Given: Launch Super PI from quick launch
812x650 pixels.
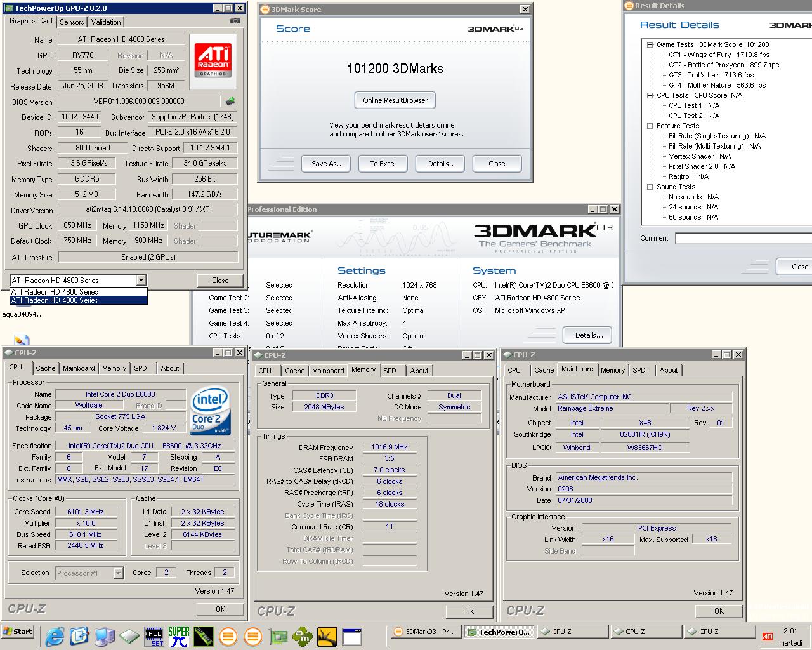Looking at the screenshot, I should tap(179, 636).
